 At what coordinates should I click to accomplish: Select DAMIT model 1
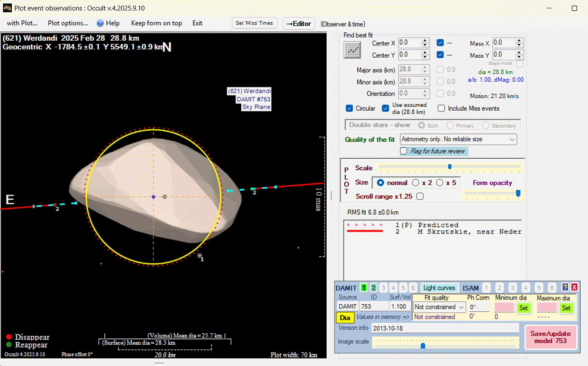coord(364,288)
